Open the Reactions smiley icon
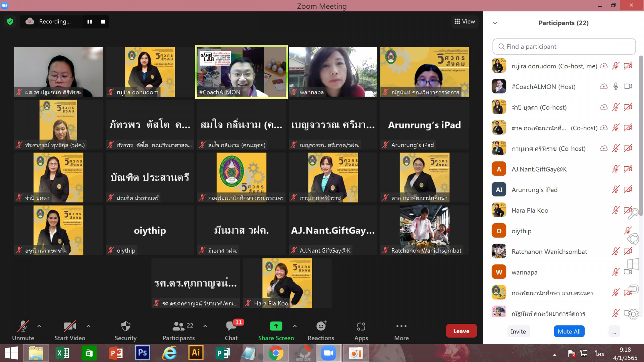644x362 pixels. point(321,326)
